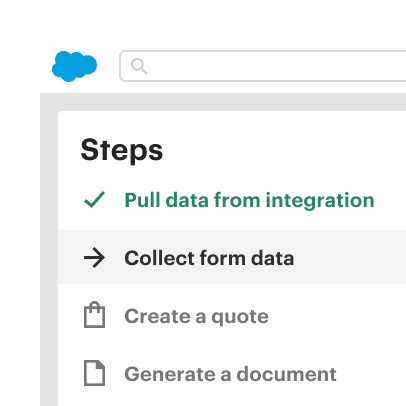
Task: Click the Steps heading
Action: [x=122, y=150]
